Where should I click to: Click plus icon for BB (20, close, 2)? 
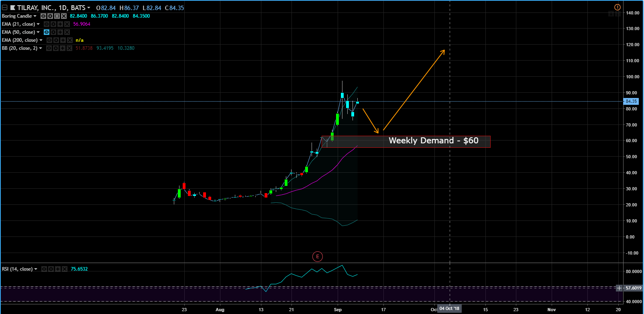point(63,48)
